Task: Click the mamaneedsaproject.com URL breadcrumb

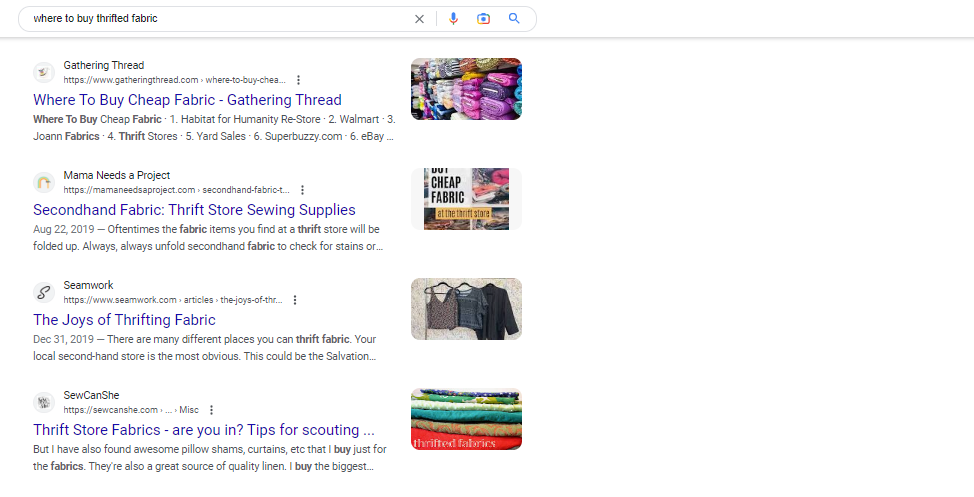Action: (x=176, y=190)
